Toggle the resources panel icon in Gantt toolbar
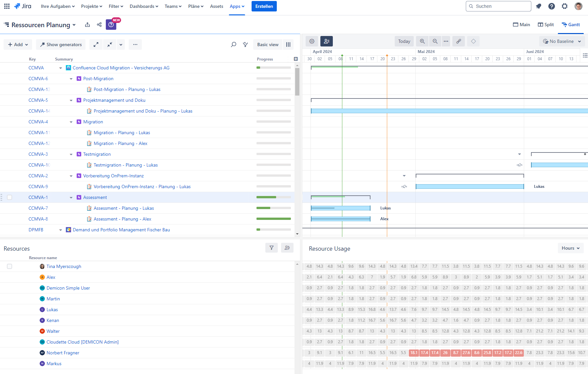 [x=326, y=41]
